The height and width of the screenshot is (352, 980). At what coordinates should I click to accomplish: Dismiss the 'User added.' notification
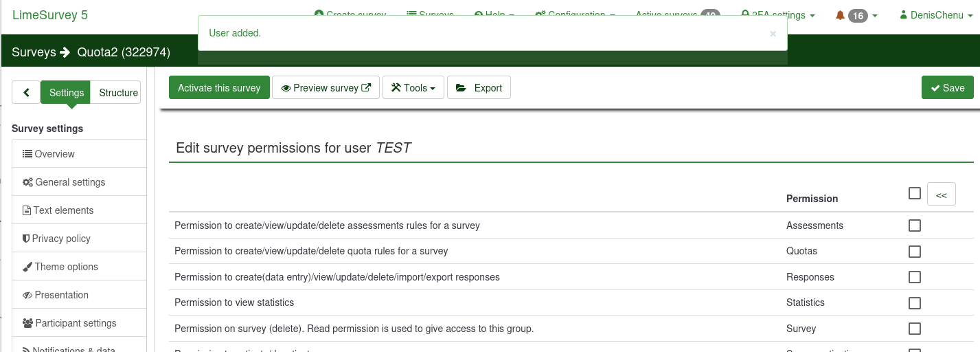[773, 33]
